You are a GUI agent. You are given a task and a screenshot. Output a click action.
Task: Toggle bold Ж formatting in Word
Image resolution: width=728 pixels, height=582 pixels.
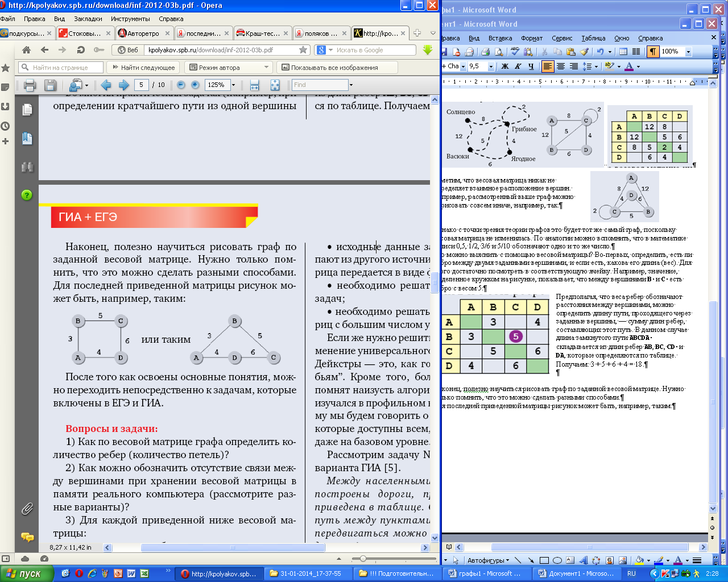coord(504,66)
